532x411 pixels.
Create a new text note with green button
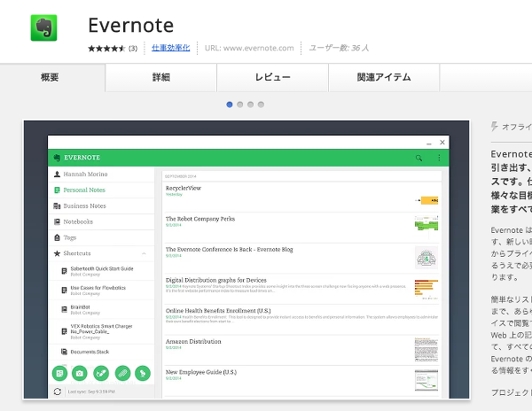(59, 374)
